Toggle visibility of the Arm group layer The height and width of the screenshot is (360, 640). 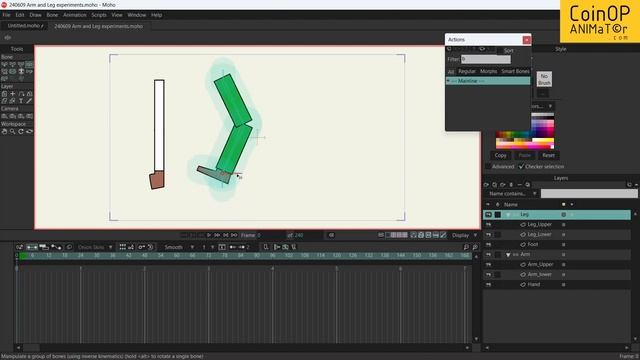[x=488, y=254]
